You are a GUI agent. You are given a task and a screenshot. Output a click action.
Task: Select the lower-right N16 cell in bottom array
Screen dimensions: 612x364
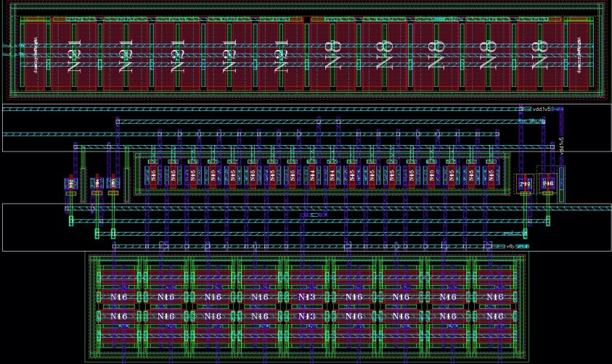pyautogui.click(x=495, y=316)
